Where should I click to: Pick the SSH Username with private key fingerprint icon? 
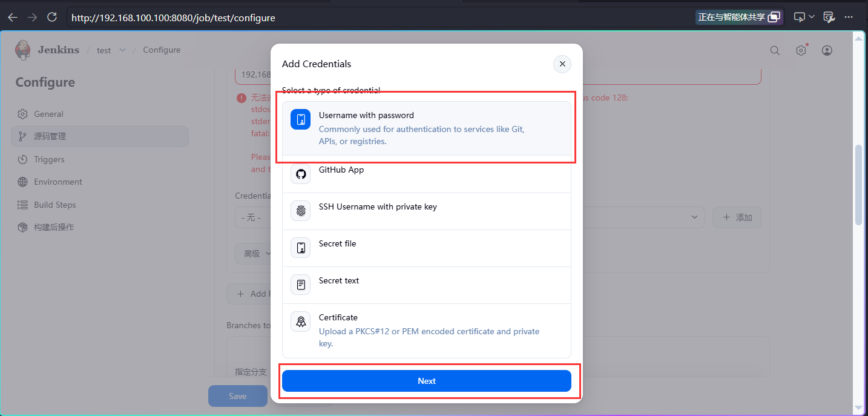click(x=301, y=211)
